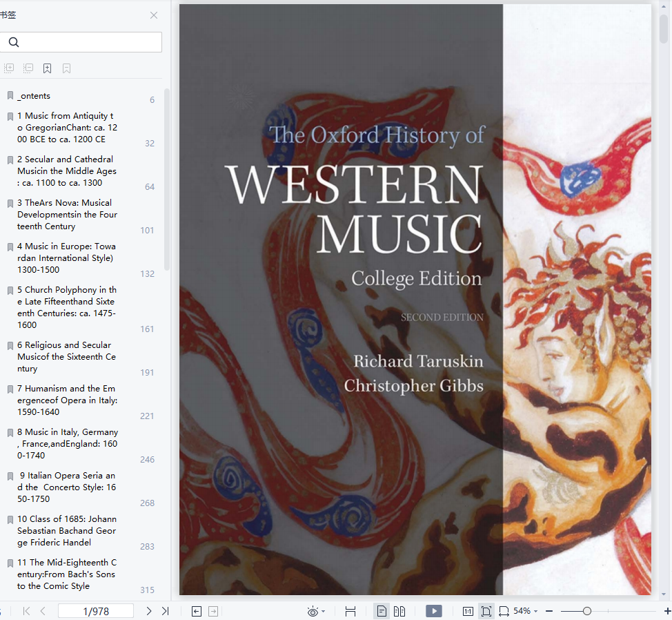Open bookmark 3 The Ars Nova
Viewport: 672px width, 620px height.
coord(67,215)
